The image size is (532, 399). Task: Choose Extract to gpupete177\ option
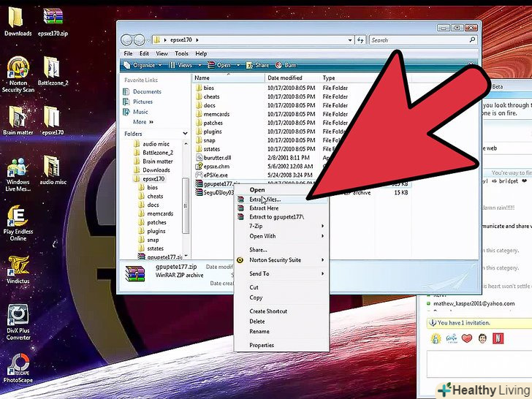281,217
